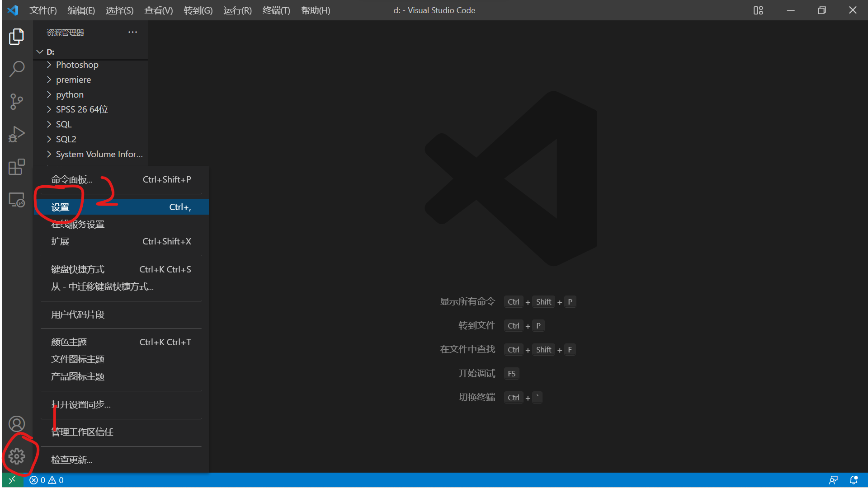Open the Extensions view
868x488 pixels.
click(17, 167)
